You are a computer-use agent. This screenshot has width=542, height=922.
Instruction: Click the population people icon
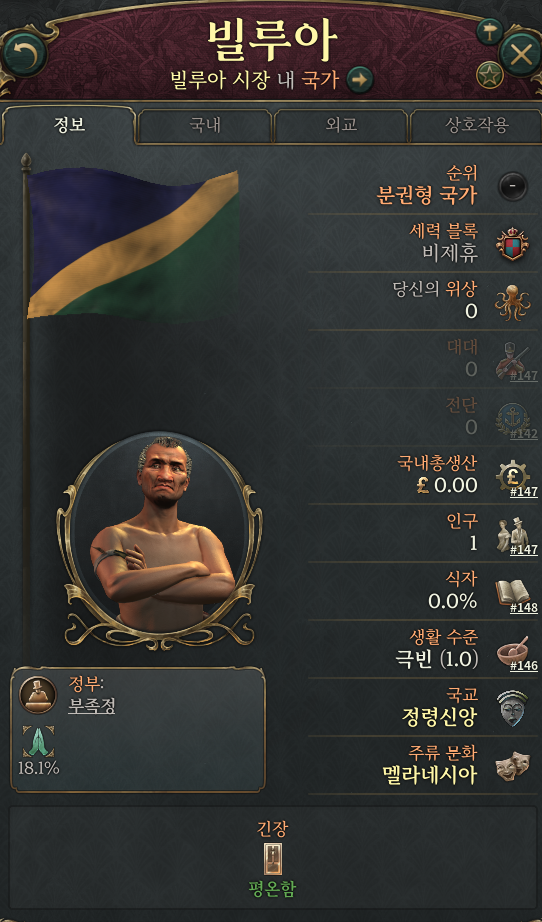511,533
